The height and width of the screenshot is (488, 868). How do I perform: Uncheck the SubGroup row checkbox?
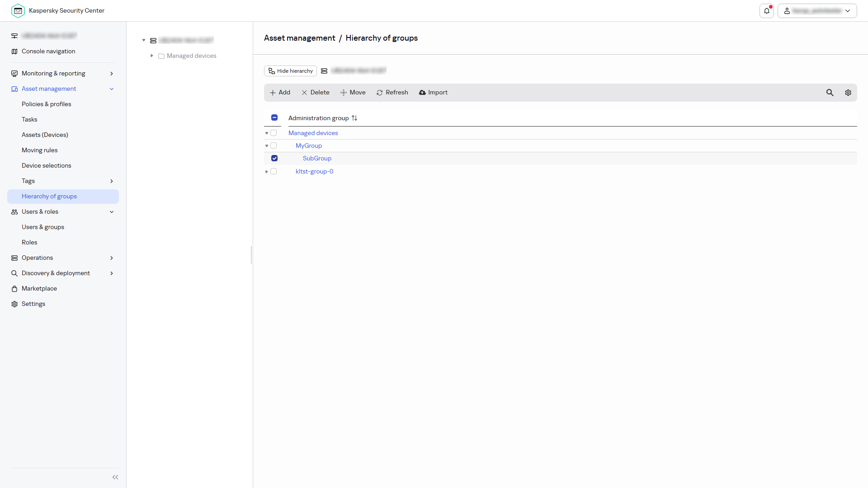pos(274,158)
